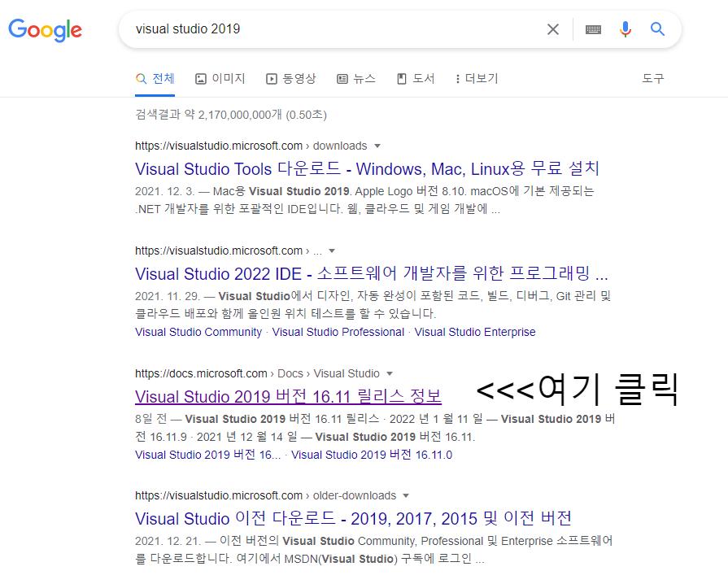Open Visual Studio 이전 다운로드 result
Screen dimensions: 728x584
pyautogui.click(x=353, y=518)
